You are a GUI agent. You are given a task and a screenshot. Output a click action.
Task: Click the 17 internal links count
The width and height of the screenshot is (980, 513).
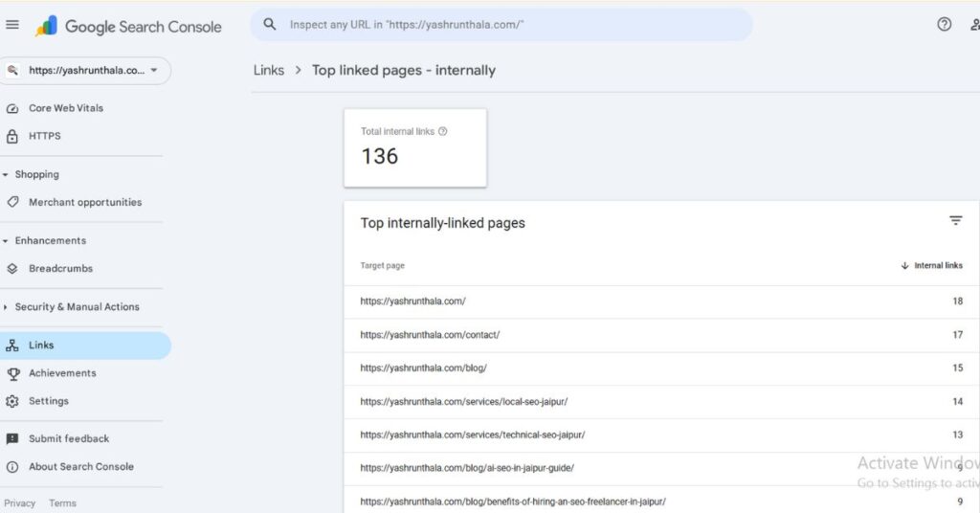point(957,335)
